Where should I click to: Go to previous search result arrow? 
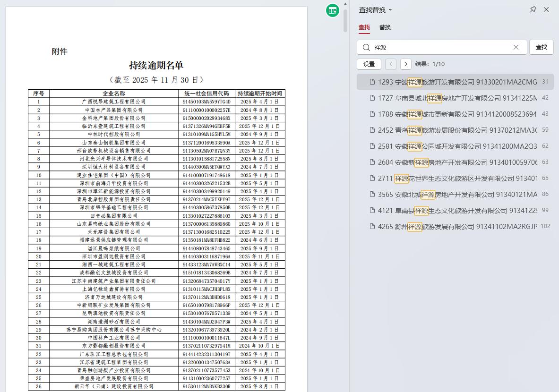click(391, 64)
